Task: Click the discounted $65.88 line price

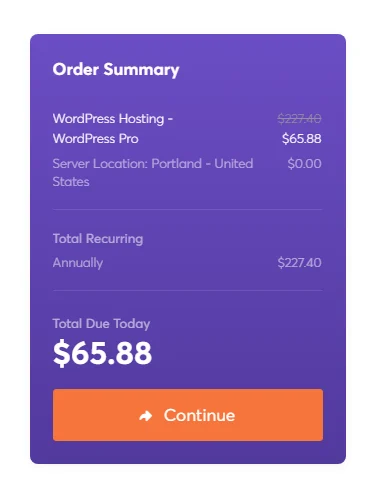Action: point(302,138)
